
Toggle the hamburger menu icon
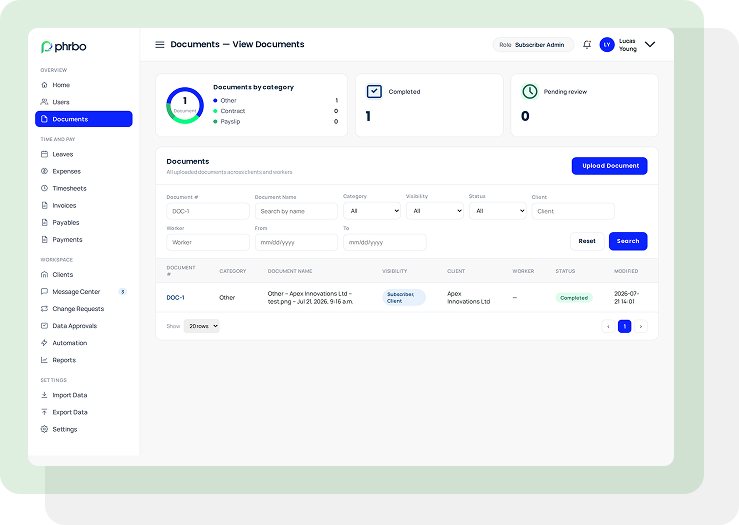pos(160,44)
